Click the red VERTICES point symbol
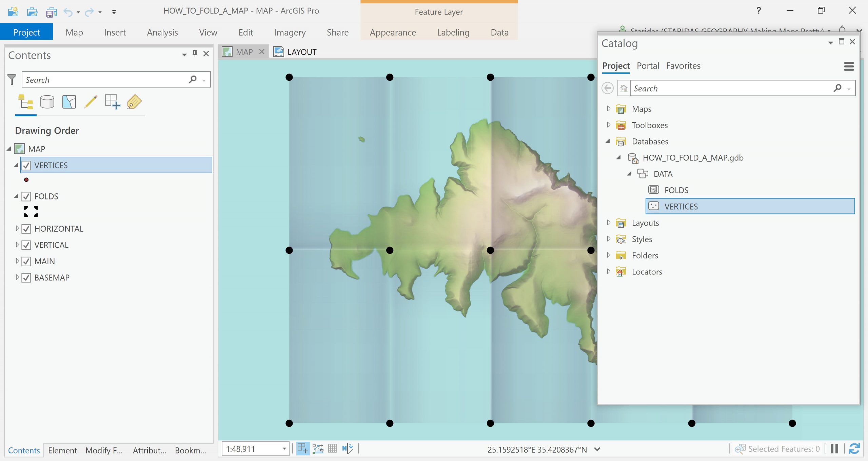 [26, 180]
